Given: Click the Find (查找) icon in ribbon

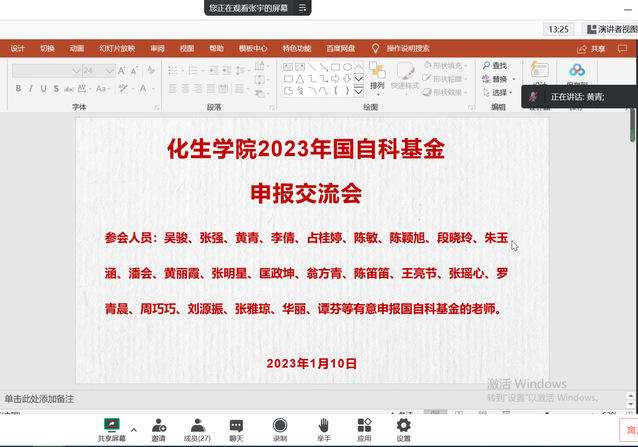Looking at the screenshot, I should click(494, 66).
